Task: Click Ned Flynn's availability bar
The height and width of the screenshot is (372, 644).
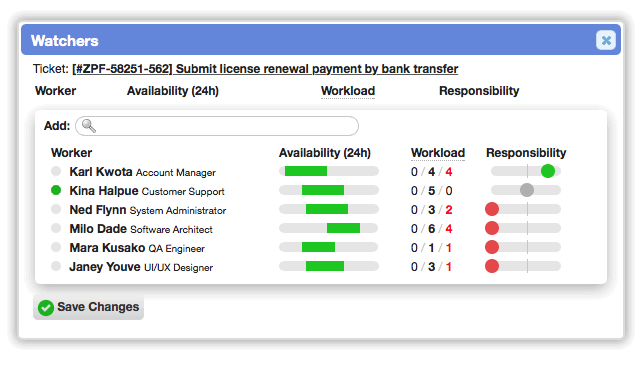Action: pyautogui.click(x=329, y=209)
